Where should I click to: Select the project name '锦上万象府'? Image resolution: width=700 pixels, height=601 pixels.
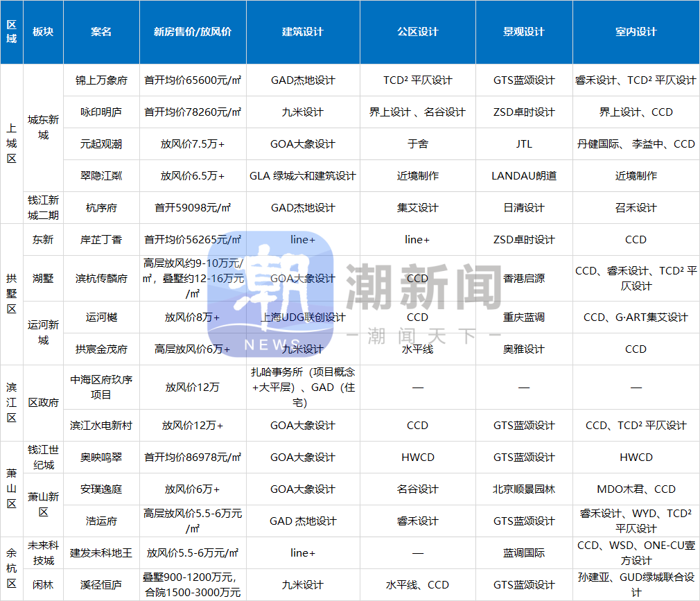pos(101,80)
